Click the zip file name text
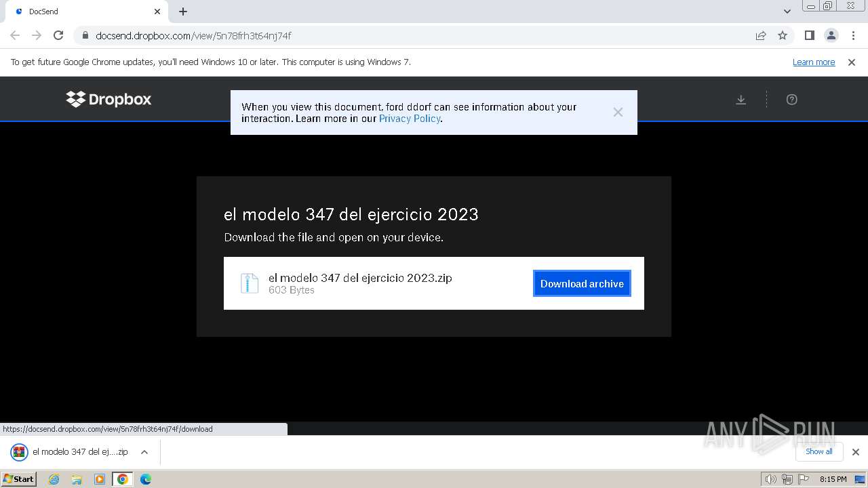Image resolution: width=868 pixels, height=488 pixels. (x=360, y=278)
